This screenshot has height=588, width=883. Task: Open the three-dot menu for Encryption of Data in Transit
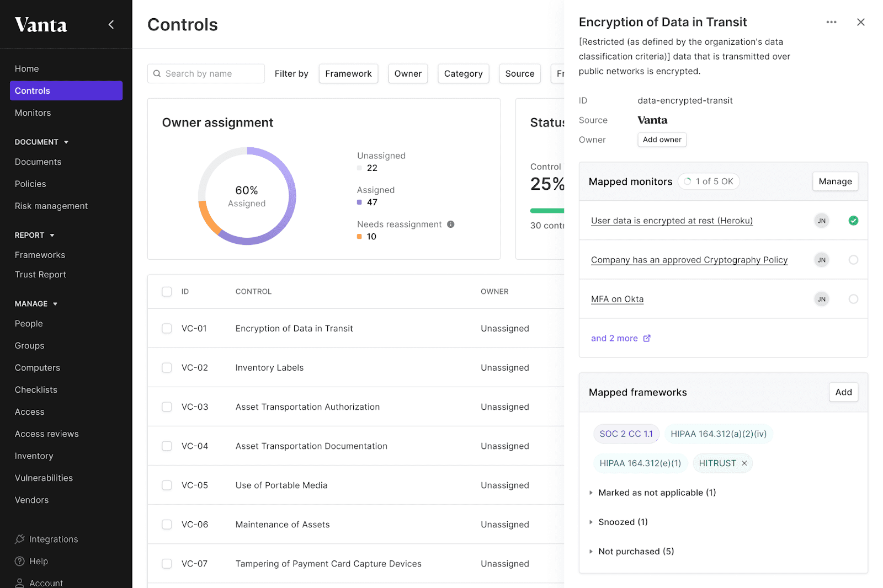(x=831, y=22)
